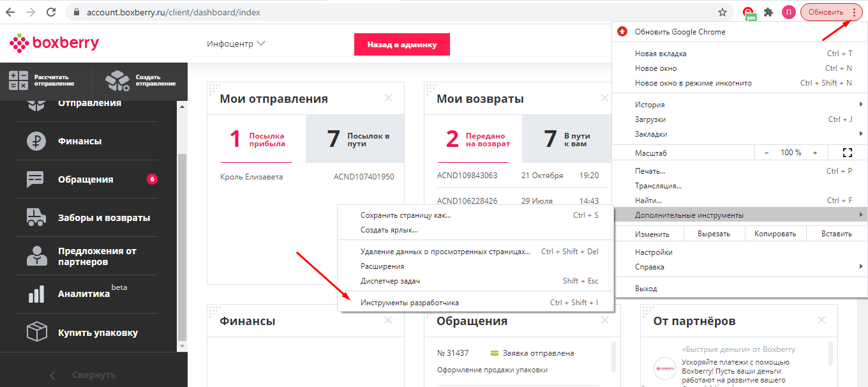Open Диспетчер задач from submenu
Screen dimensions: 868x387
coord(475,281)
